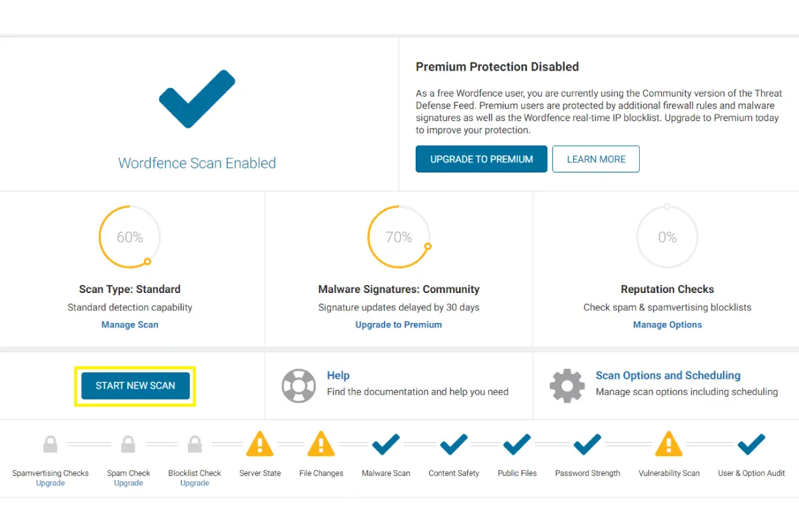
Task: Click the File Changes warning icon
Action: click(321, 443)
